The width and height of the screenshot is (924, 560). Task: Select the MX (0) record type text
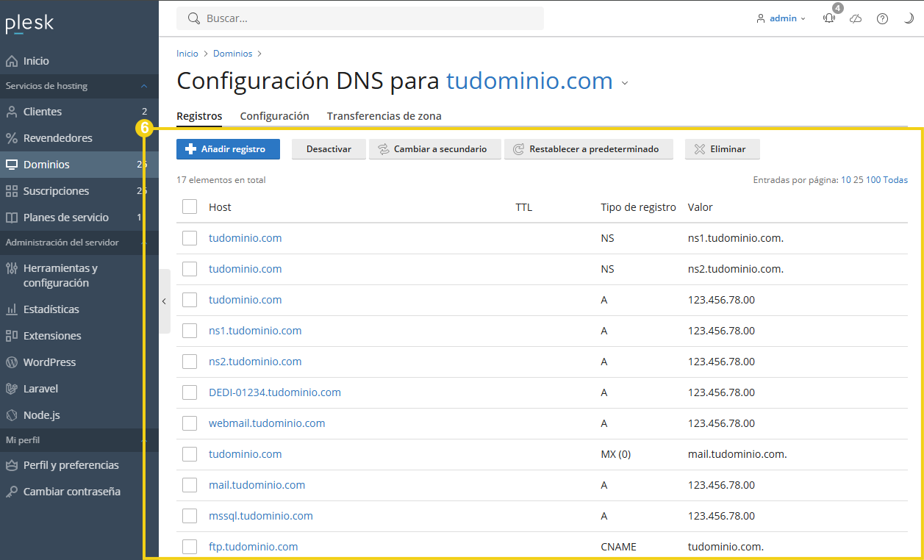click(616, 454)
